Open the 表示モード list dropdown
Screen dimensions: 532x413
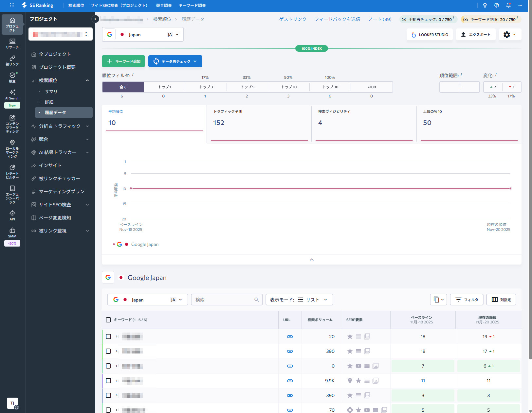point(299,300)
